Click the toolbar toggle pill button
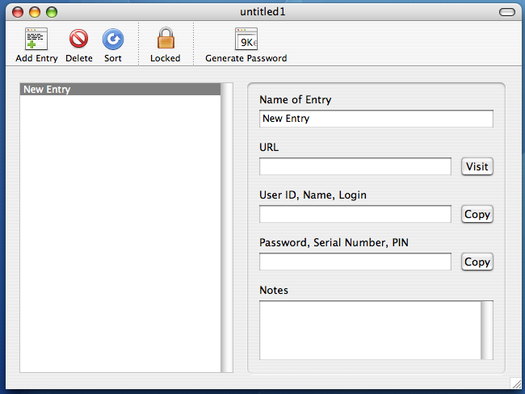The image size is (525, 394). [507, 12]
